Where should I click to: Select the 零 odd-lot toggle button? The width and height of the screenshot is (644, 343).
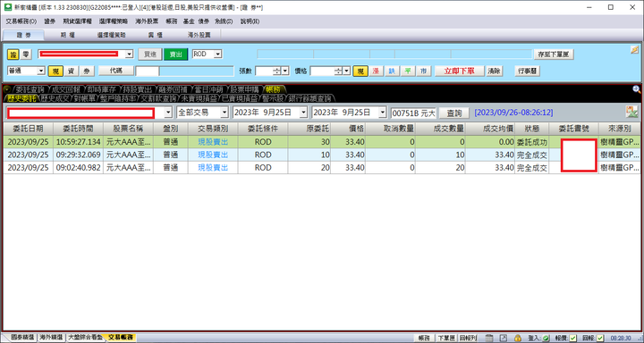pos(25,54)
